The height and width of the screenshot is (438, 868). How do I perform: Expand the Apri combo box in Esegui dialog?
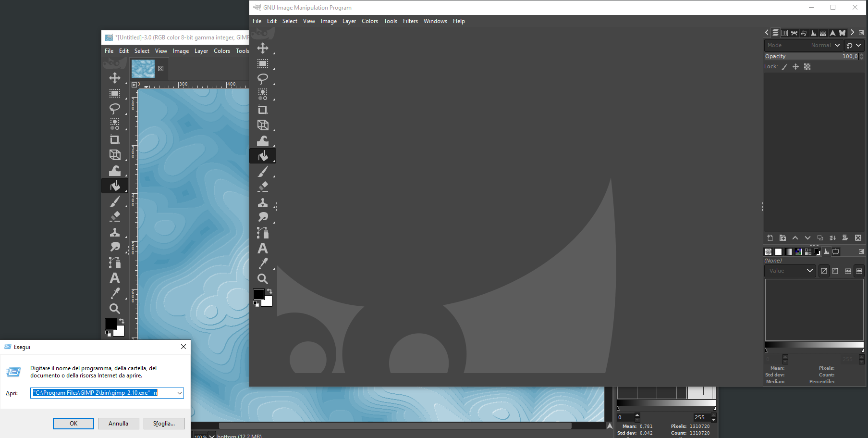click(x=180, y=393)
